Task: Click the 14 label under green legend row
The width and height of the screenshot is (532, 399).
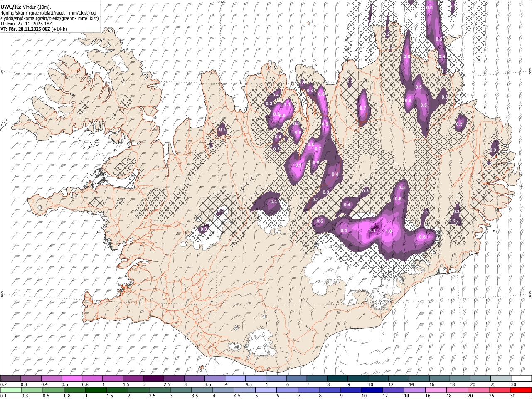Action: (406, 396)
